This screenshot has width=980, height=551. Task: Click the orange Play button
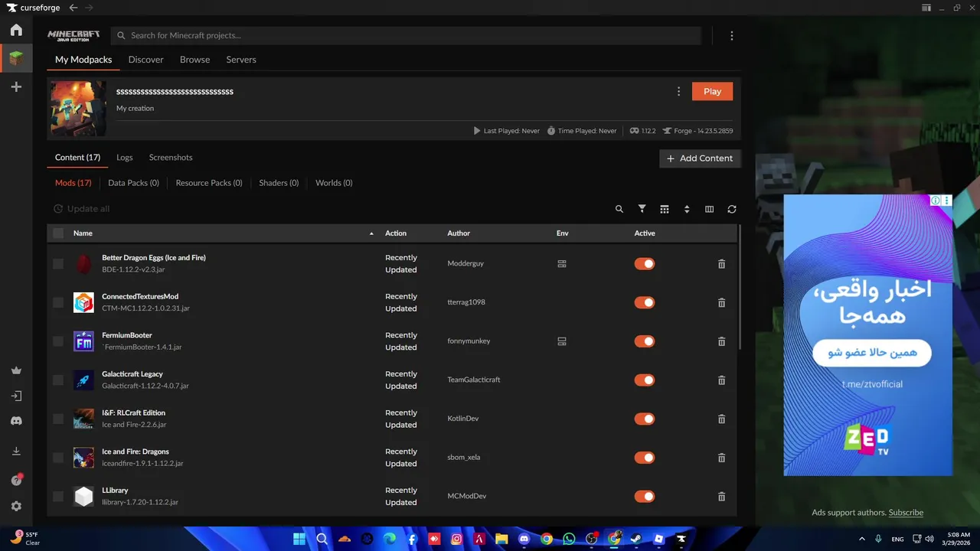pyautogui.click(x=712, y=92)
